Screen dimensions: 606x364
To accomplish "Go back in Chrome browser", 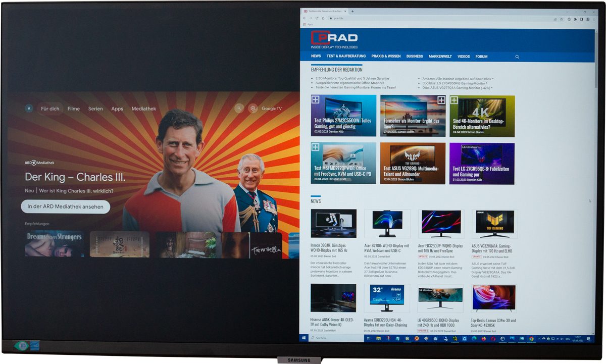I will click(x=305, y=18).
